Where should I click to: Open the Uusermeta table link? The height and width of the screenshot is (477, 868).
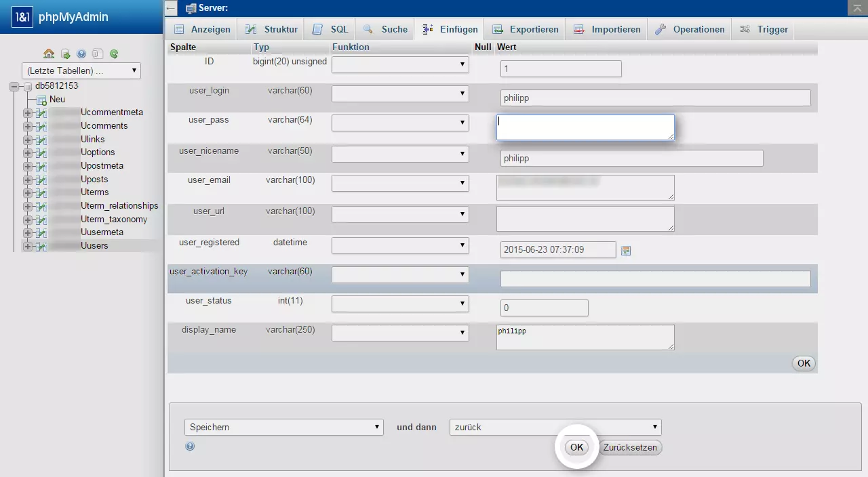pyautogui.click(x=102, y=232)
